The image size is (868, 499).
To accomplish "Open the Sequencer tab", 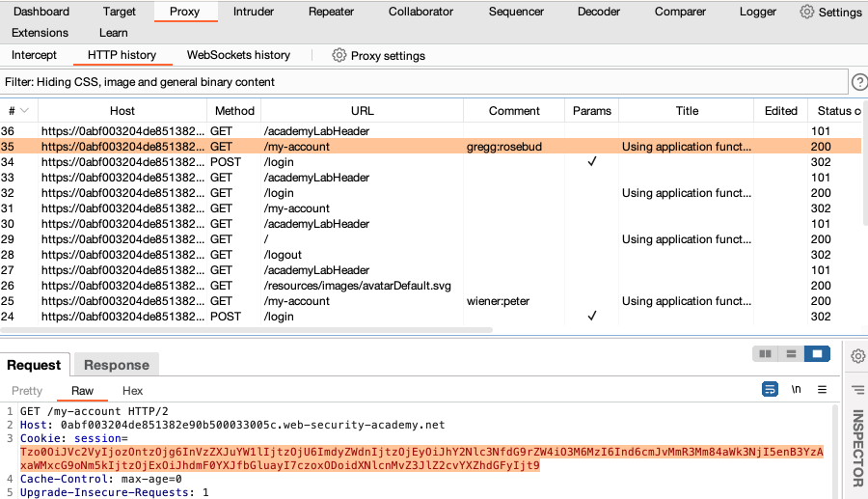I will pyautogui.click(x=516, y=12).
